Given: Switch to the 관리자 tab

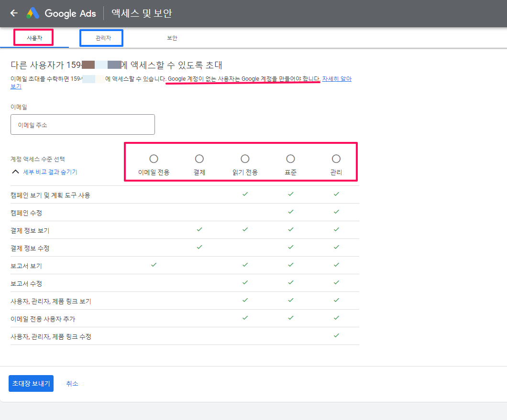Looking at the screenshot, I should [101, 37].
